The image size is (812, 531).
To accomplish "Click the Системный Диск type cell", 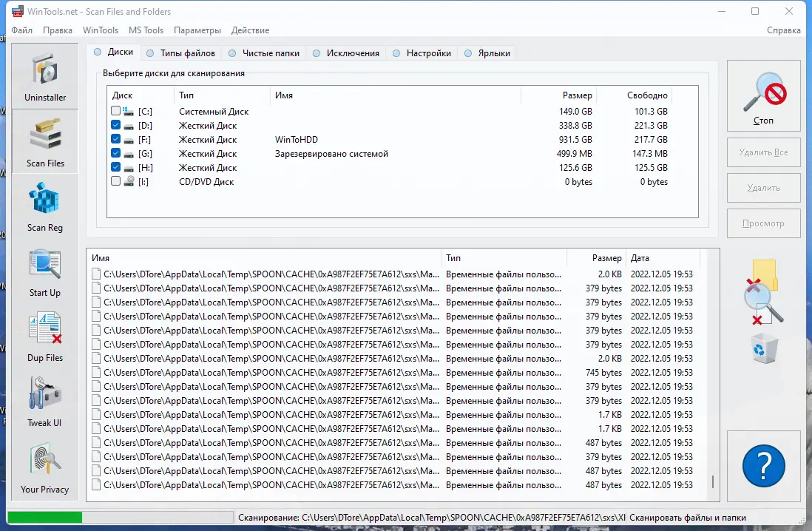I will click(x=214, y=112).
